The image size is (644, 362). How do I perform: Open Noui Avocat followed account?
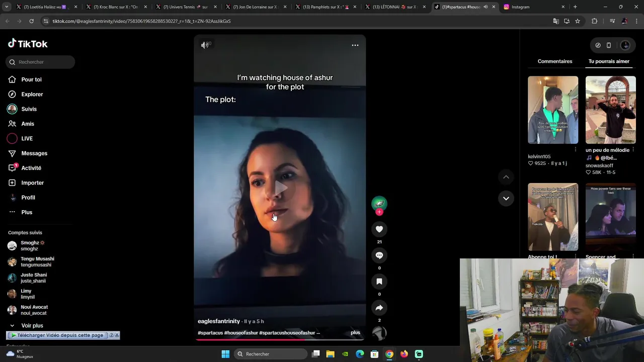pyautogui.click(x=34, y=310)
